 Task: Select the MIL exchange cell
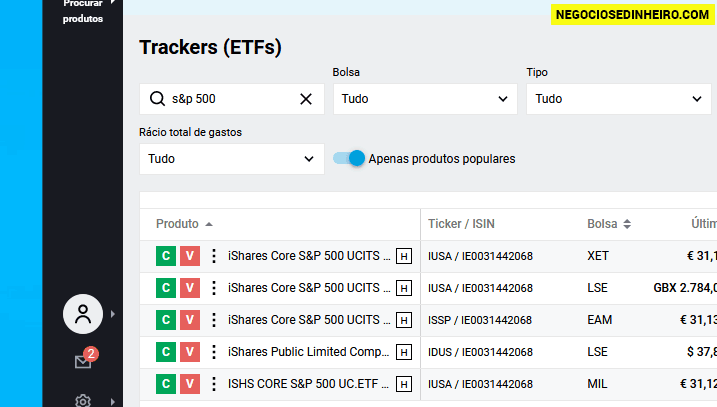pyautogui.click(x=597, y=384)
